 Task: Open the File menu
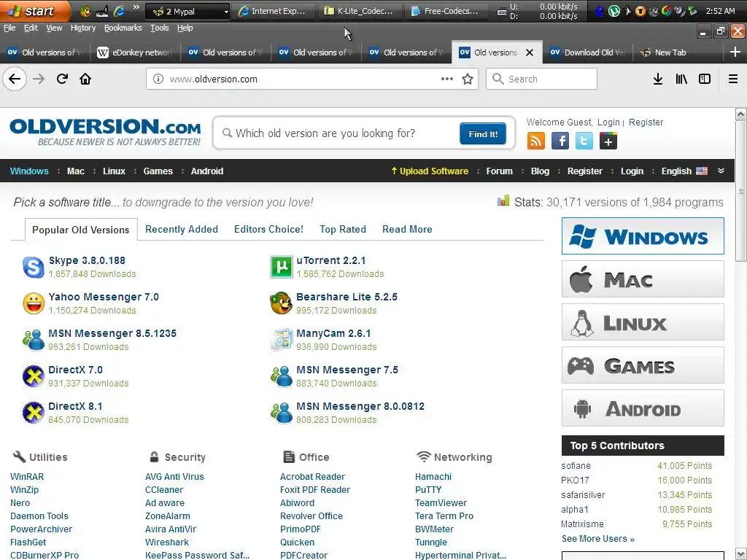coord(9,28)
